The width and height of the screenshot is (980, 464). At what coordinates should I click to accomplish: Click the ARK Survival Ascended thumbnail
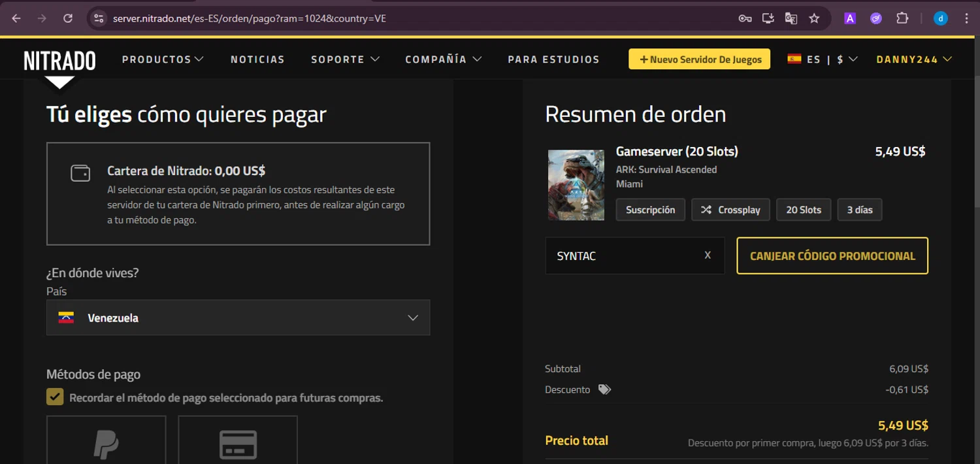[576, 185]
